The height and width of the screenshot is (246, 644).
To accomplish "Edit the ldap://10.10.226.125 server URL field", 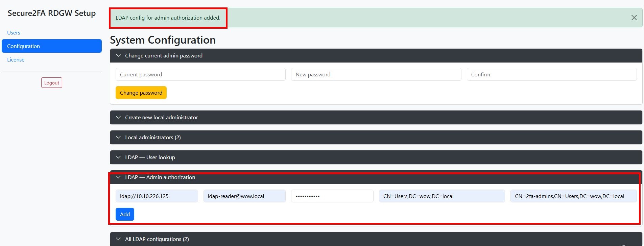I will [157, 196].
